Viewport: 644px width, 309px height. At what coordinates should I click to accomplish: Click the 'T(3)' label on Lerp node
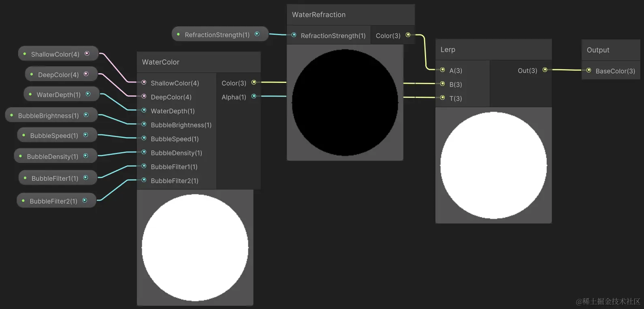tap(456, 98)
